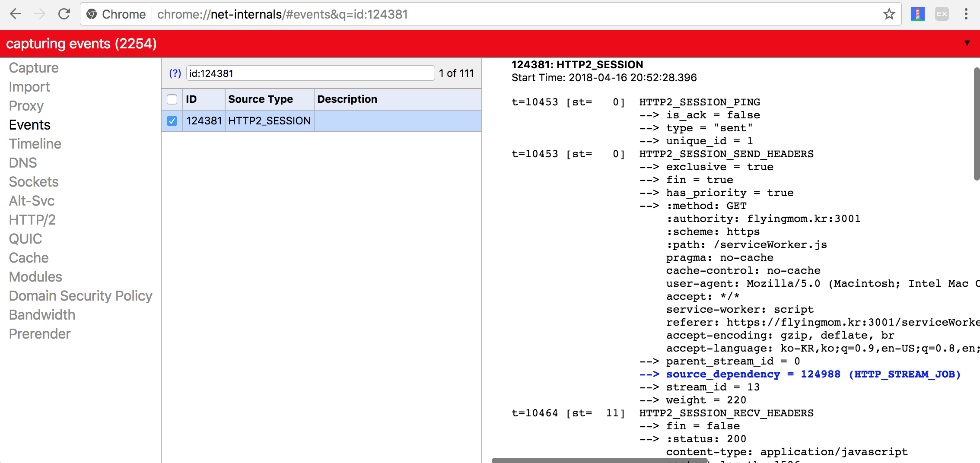The image size is (980, 463).
Task: Click the vertical scrollbar in log pane
Action: click(976, 124)
